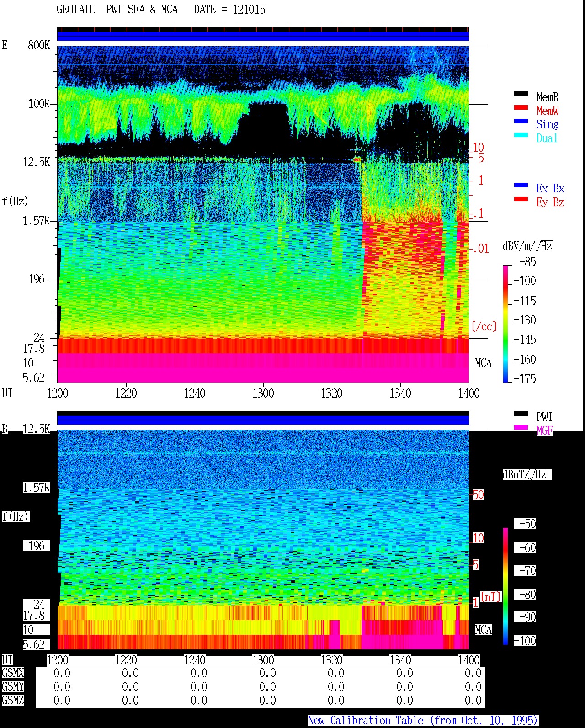Click the blue status bar above the B spectrogram
Screen dimensions: 585x728
coord(263,420)
